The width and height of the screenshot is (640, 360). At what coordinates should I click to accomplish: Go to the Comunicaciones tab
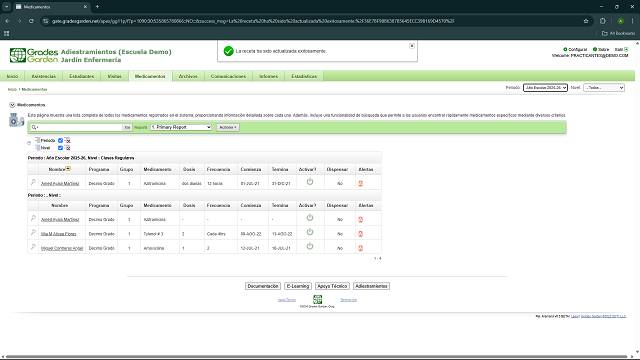(x=229, y=76)
